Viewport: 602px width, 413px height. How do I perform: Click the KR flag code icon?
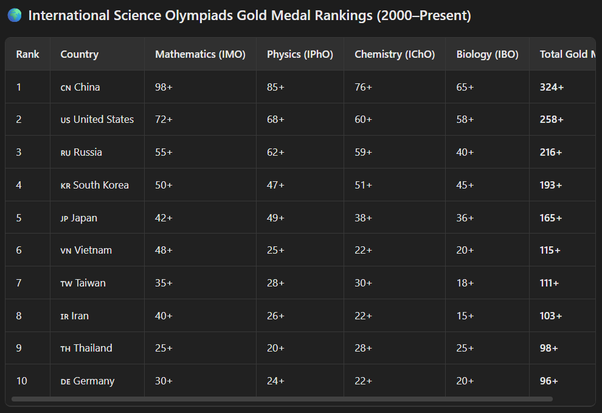pos(65,186)
